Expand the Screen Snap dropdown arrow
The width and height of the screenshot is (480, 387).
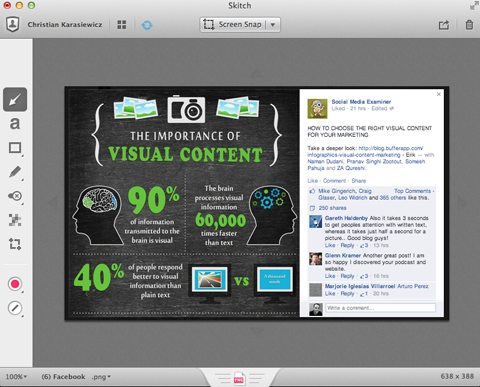273,25
